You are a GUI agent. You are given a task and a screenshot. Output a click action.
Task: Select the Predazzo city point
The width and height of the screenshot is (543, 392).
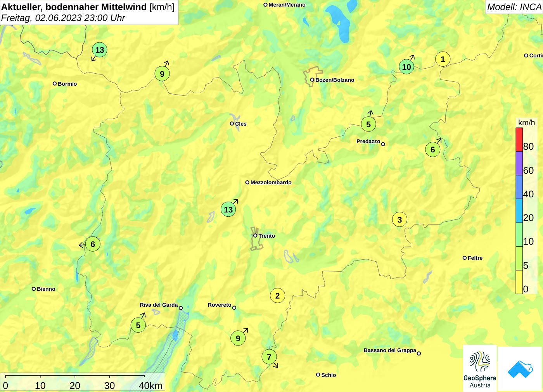click(x=383, y=144)
